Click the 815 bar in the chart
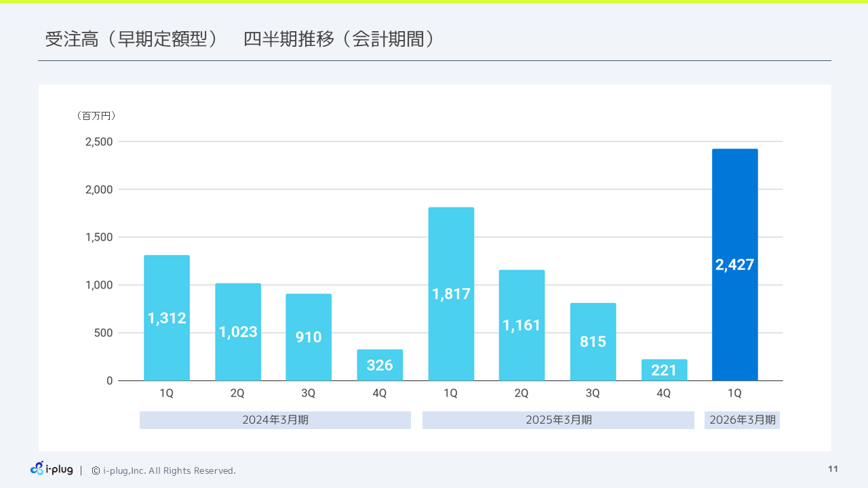The height and width of the screenshot is (488, 868). pos(593,342)
